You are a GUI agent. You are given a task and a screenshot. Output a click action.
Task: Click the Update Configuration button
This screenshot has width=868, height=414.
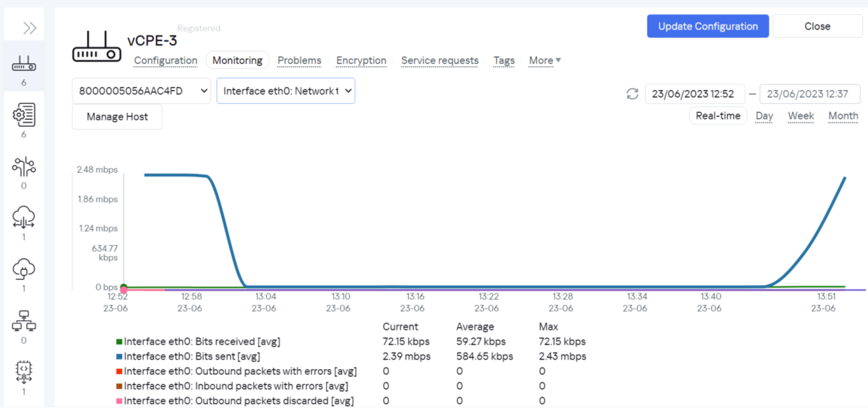(x=707, y=26)
